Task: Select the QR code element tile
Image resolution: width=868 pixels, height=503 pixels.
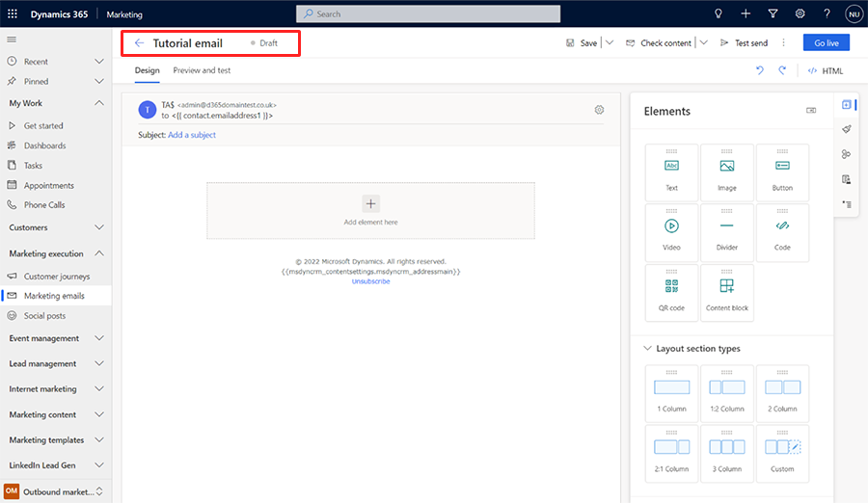Action: tap(671, 293)
